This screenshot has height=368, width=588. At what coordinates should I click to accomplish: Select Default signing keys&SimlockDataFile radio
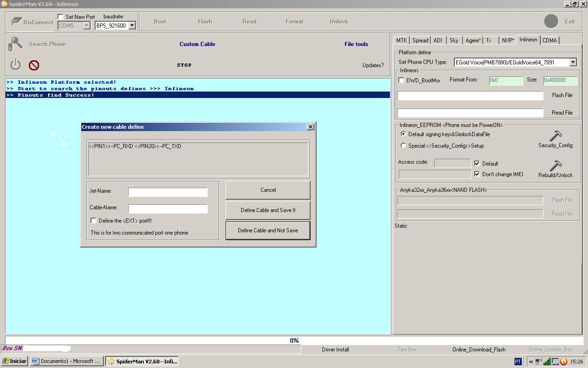(403, 134)
